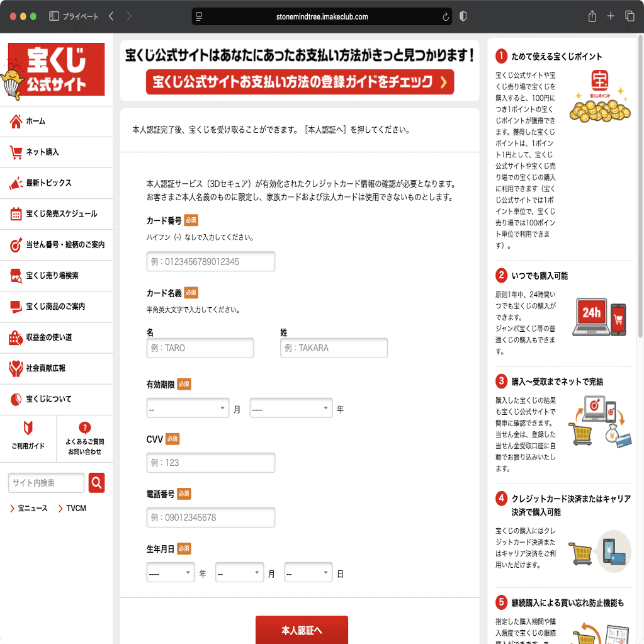The height and width of the screenshot is (644, 644).
Task: Select the ご利用ガイド shield icon
Action: pos(28,429)
